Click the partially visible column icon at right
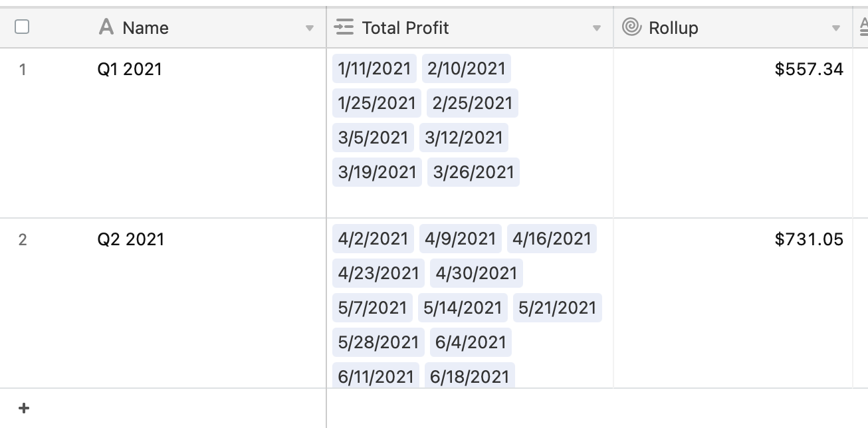The image size is (868, 428). pyautogui.click(x=863, y=27)
